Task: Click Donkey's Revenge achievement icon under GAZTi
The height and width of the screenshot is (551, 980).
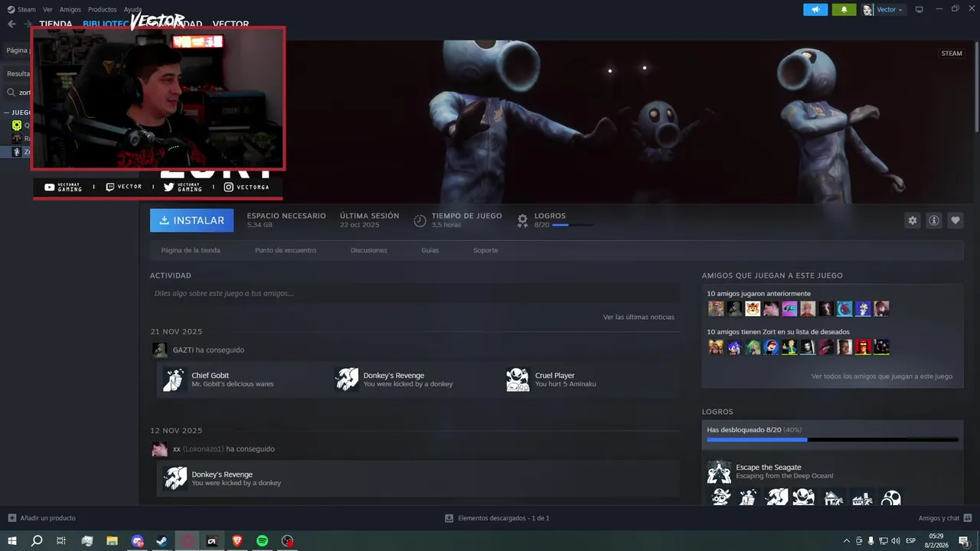Action: tap(346, 380)
